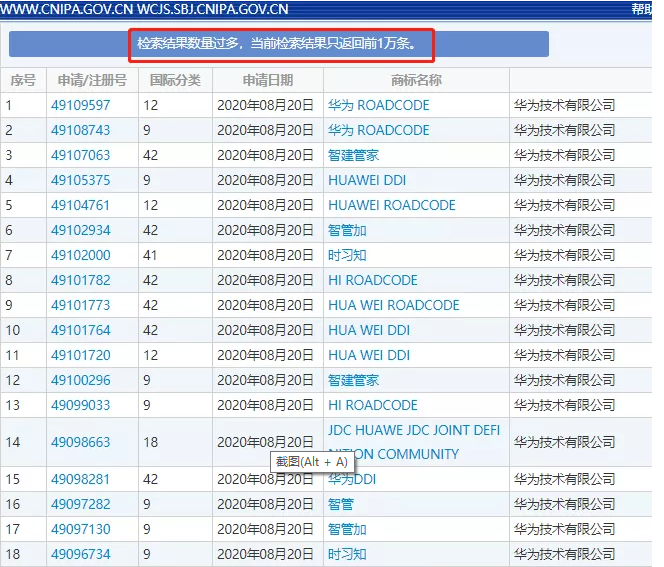Click the 申请日期 column header
The width and height of the screenshot is (664, 567).
(x=268, y=80)
